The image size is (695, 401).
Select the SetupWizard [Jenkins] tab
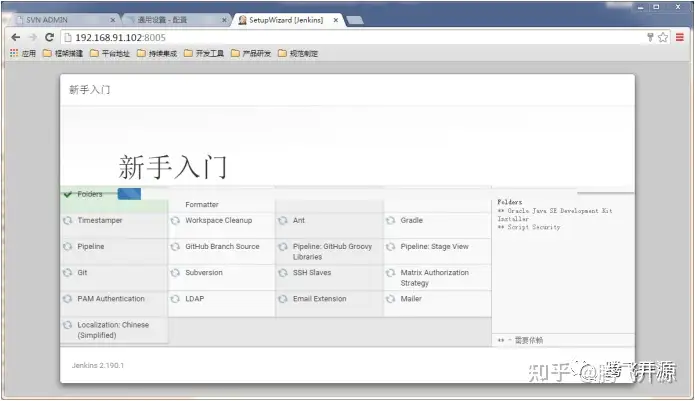(x=286, y=20)
